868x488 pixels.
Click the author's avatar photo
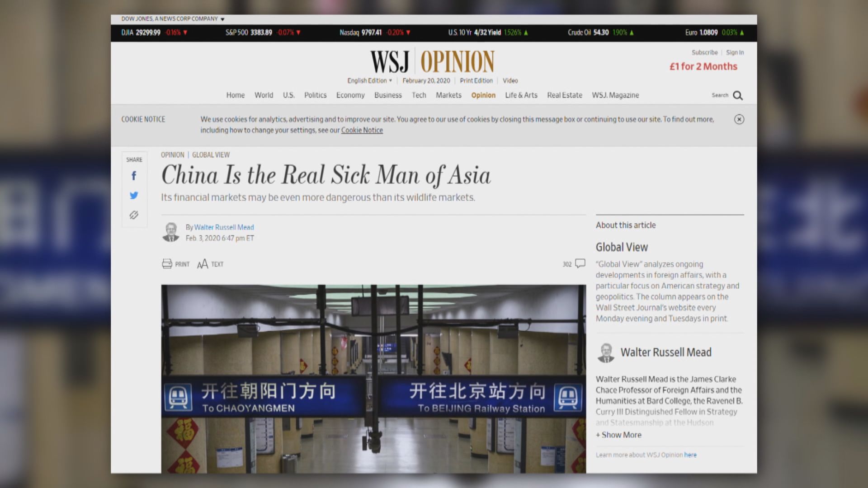click(x=171, y=231)
